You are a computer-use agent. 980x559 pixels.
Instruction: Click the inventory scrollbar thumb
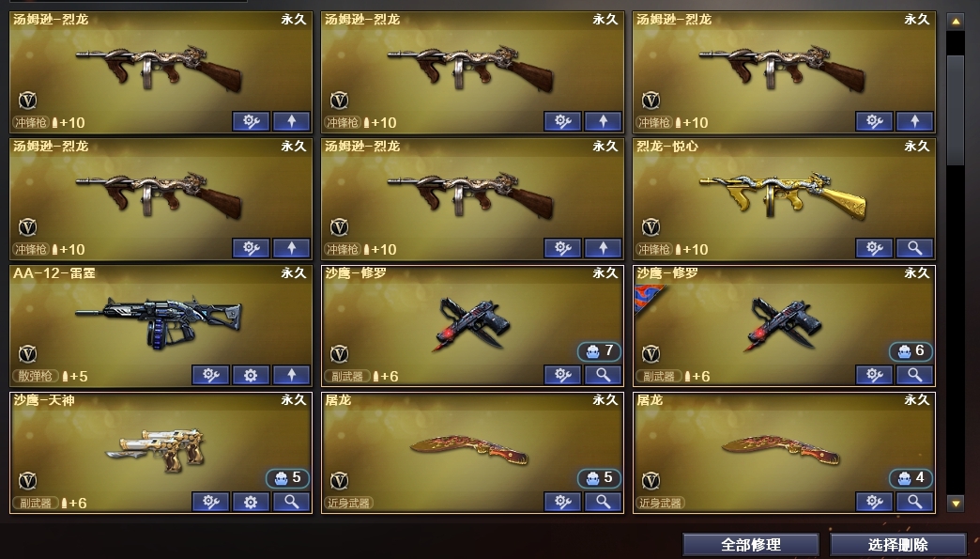point(956,111)
